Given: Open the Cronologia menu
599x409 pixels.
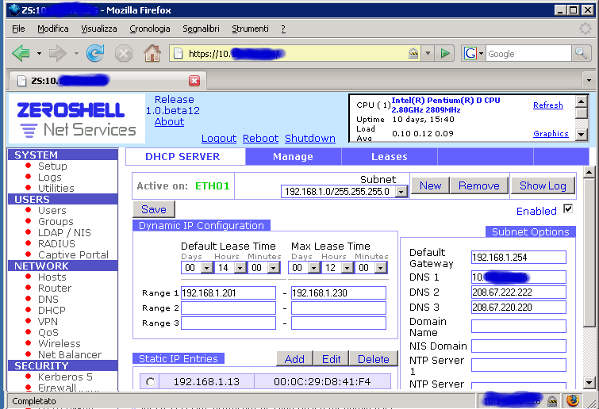Looking at the screenshot, I should (150, 29).
